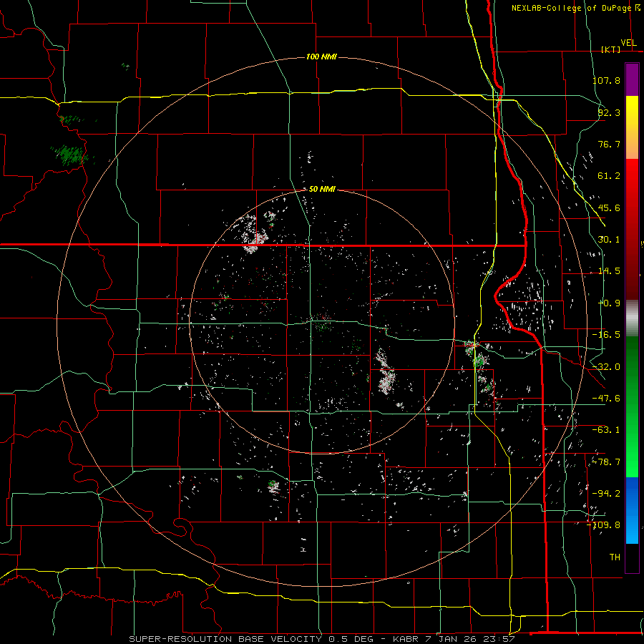Pick the purple top color bar segment

click(x=632, y=79)
